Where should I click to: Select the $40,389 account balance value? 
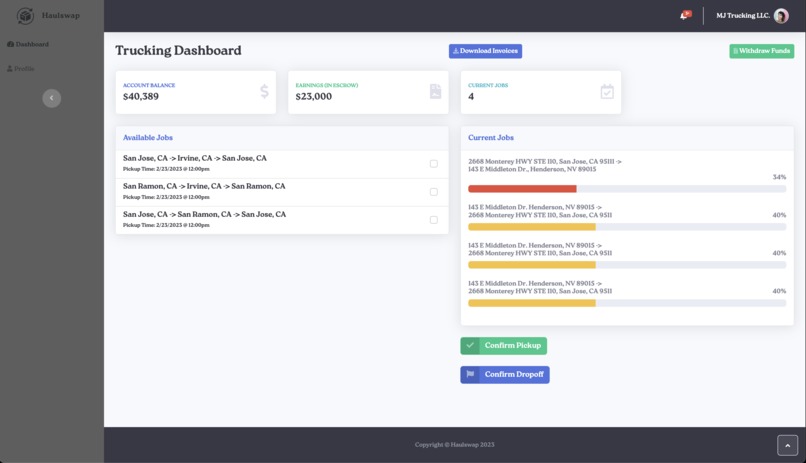[x=141, y=97]
